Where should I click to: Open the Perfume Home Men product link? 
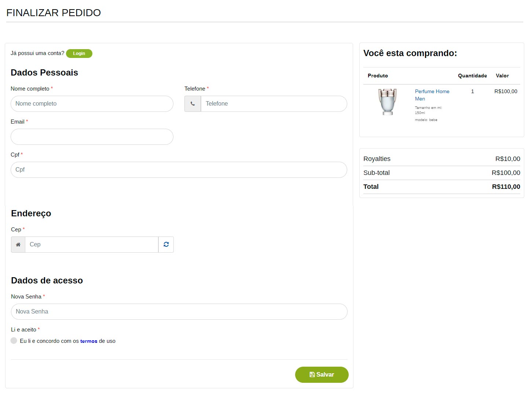[432, 95]
